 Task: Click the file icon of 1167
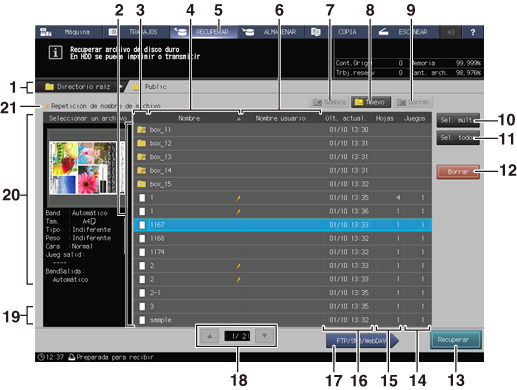pyautogui.click(x=142, y=225)
